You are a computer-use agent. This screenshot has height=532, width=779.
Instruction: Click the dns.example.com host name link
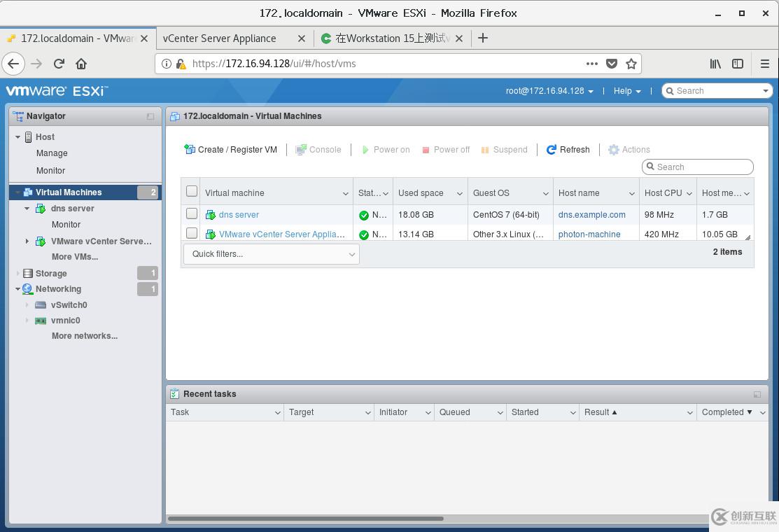pos(591,215)
